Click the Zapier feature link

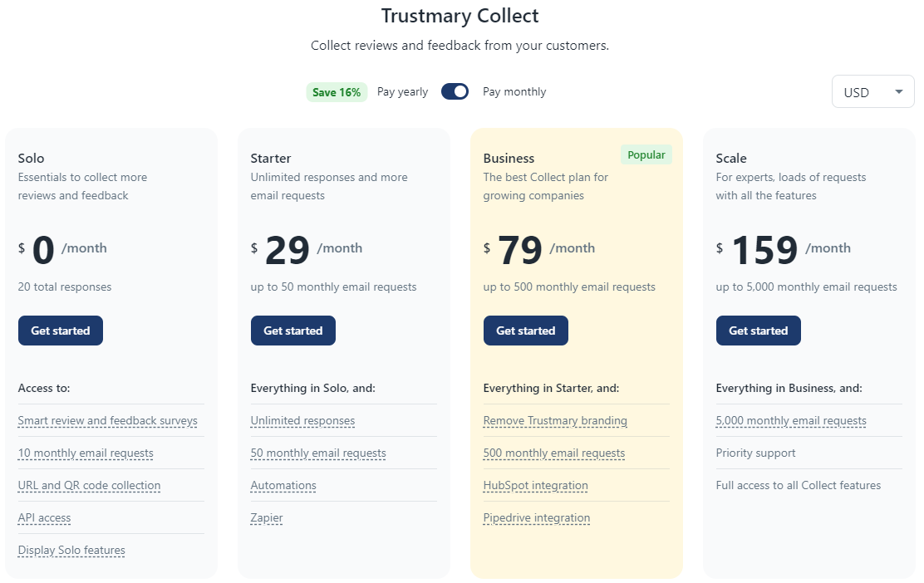click(x=267, y=518)
